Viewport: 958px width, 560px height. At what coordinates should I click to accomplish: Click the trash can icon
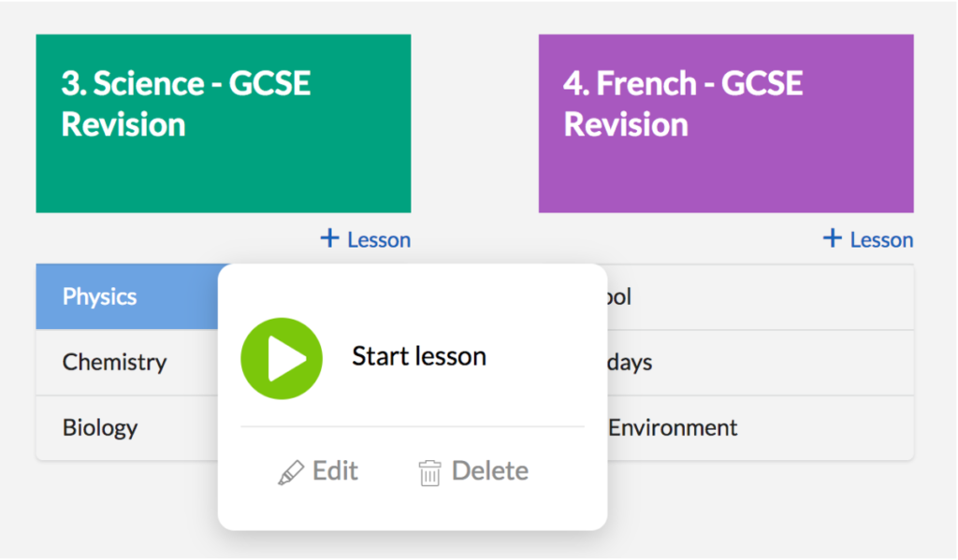click(429, 472)
